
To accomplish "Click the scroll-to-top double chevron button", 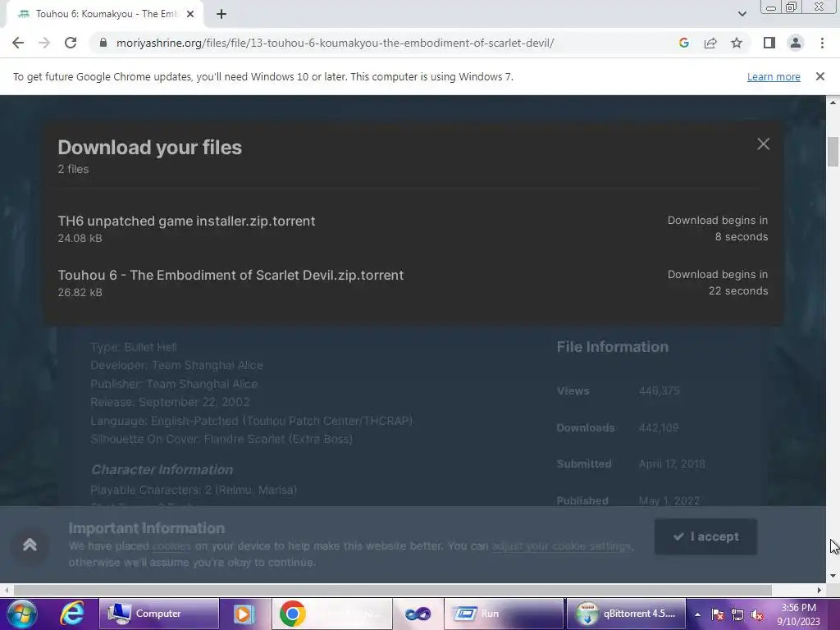I will 30,545.
